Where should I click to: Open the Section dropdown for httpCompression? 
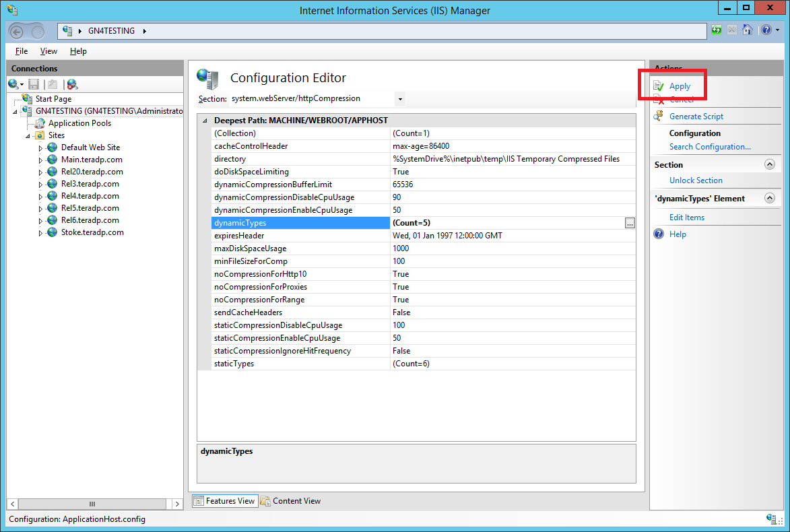pyautogui.click(x=400, y=99)
